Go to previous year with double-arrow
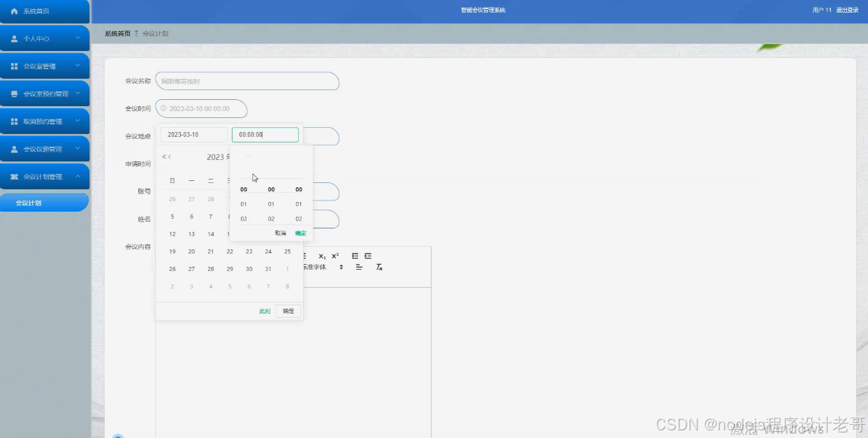Screen dimensions: 868x438 164,157
